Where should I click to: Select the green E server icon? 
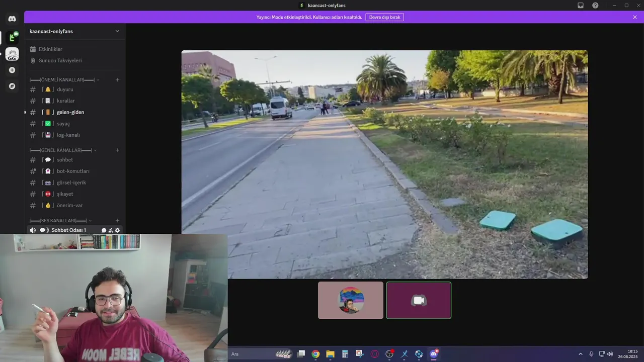click(x=12, y=37)
